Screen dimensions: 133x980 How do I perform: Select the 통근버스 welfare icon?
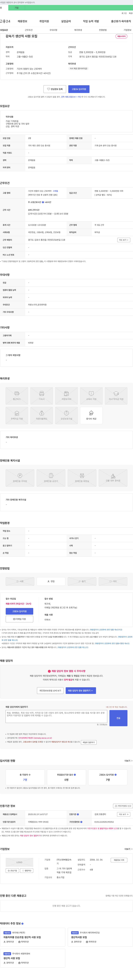[17, 396]
